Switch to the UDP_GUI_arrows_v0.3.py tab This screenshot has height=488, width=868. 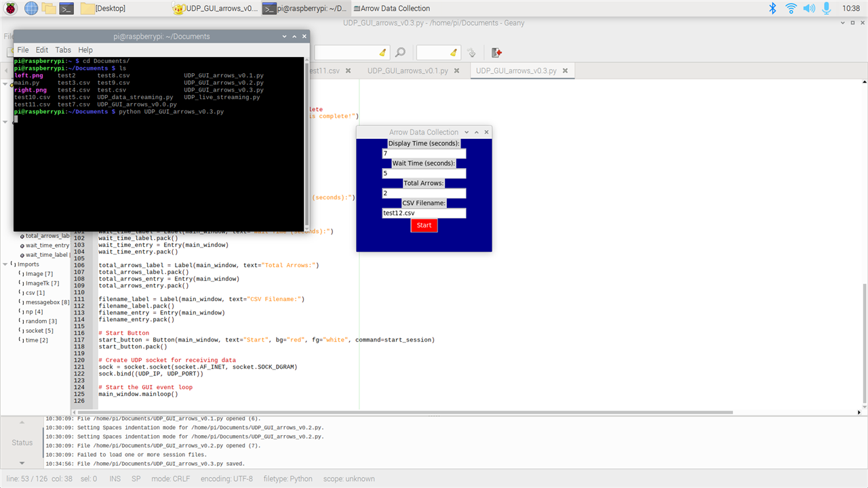point(515,70)
